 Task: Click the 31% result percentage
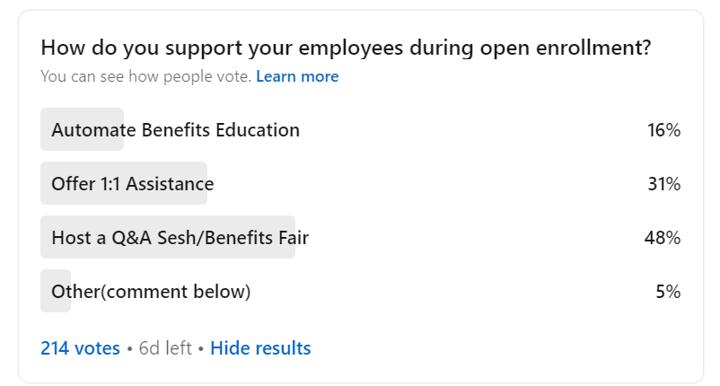click(x=664, y=184)
